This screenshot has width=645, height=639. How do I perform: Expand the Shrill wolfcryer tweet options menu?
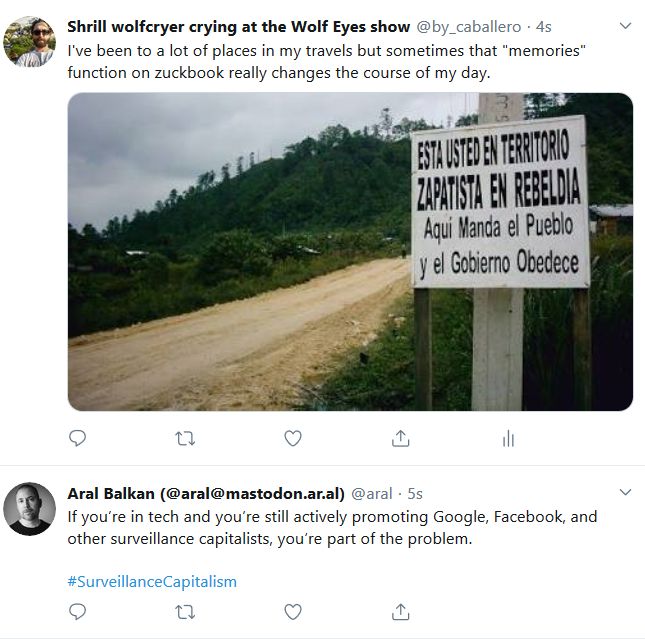tap(625, 25)
